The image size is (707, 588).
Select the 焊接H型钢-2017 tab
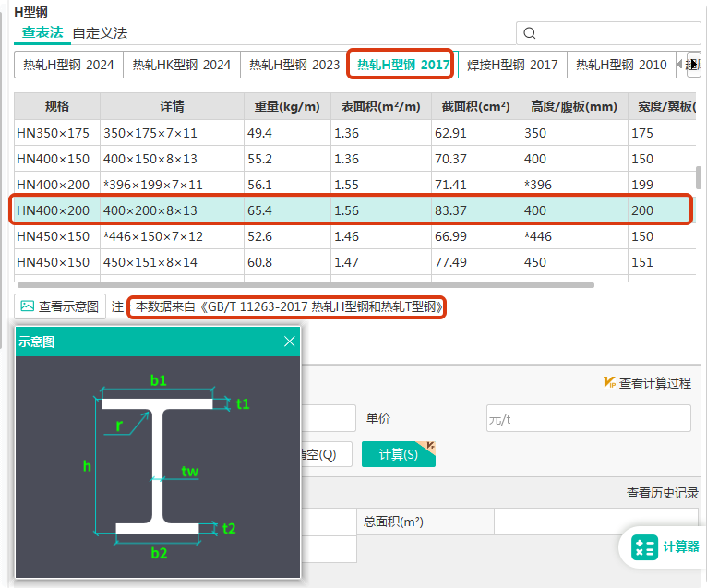click(512, 65)
